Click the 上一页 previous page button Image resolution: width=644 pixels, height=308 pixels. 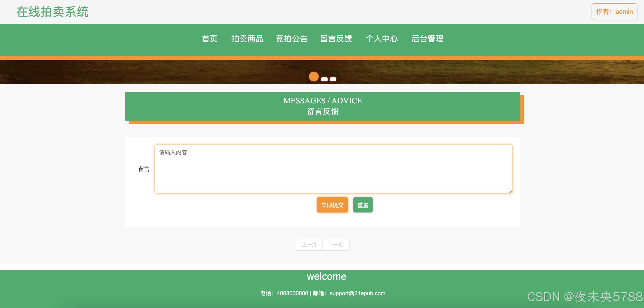coord(309,245)
